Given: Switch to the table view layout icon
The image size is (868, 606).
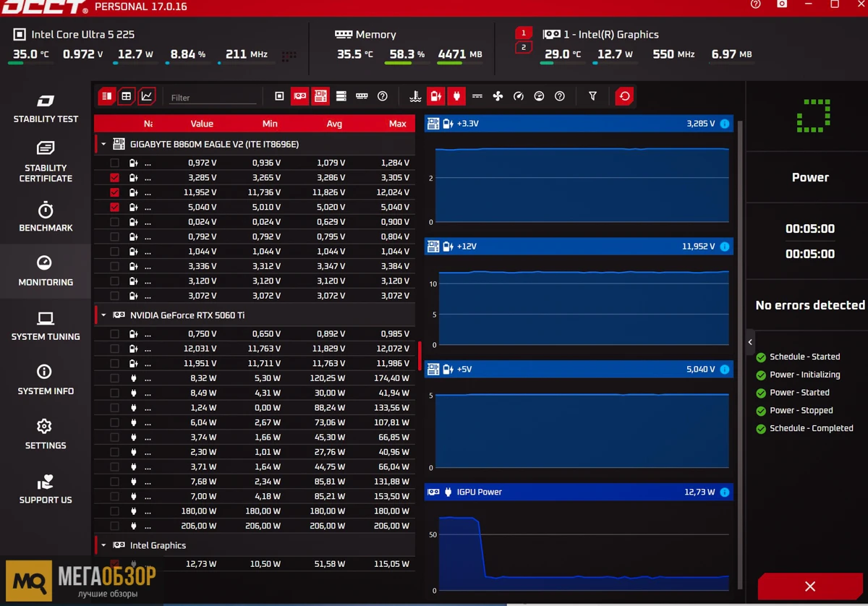Looking at the screenshot, I should pos(127,96).
